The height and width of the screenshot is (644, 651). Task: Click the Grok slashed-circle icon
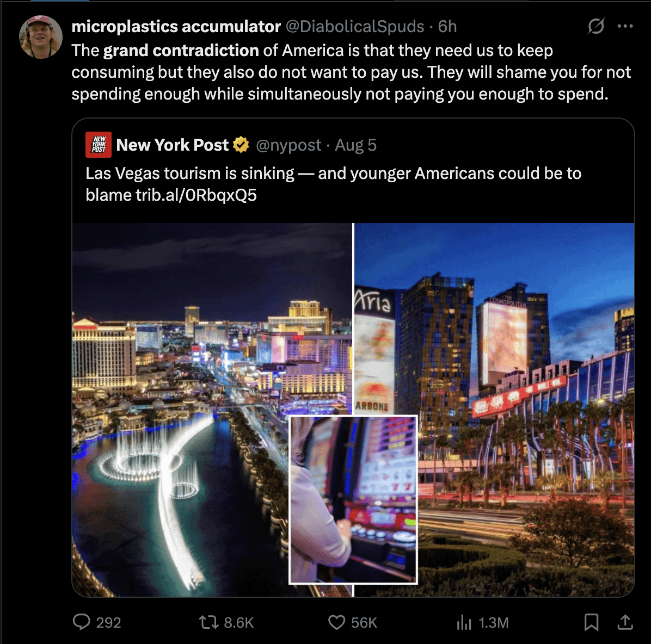pyautogui.click(x=596, y=26)
